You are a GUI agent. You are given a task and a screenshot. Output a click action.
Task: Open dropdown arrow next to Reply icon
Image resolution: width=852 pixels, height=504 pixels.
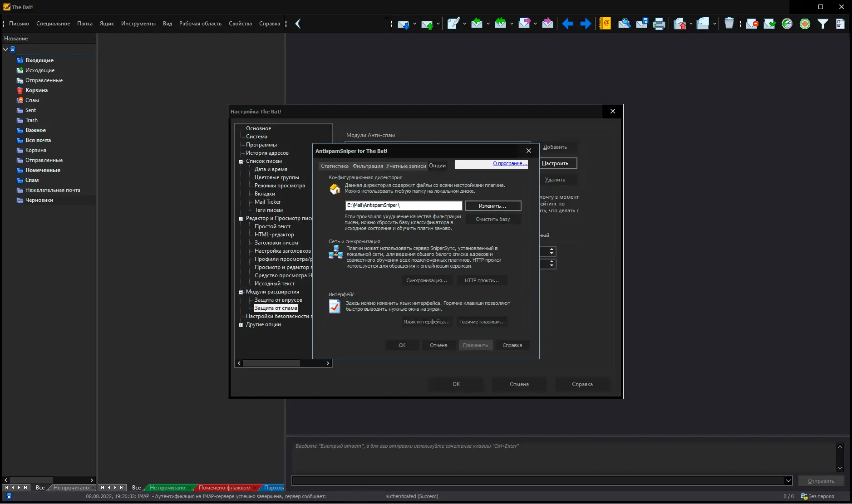pos(488,24)
